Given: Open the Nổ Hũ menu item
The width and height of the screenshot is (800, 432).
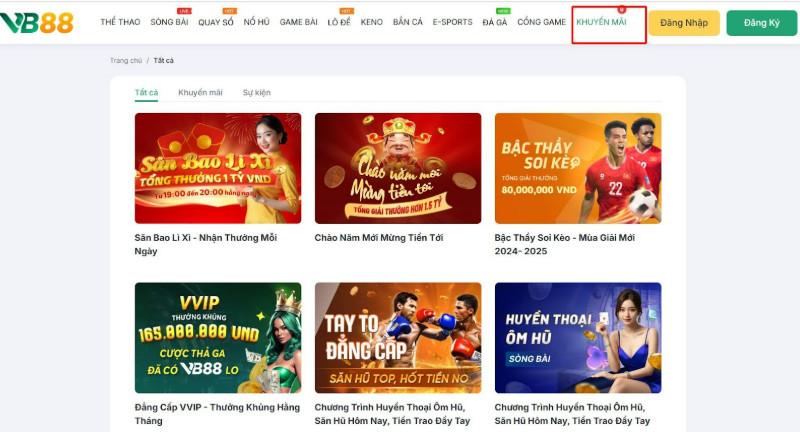Looking at the screenshot, I should (256, 22).
